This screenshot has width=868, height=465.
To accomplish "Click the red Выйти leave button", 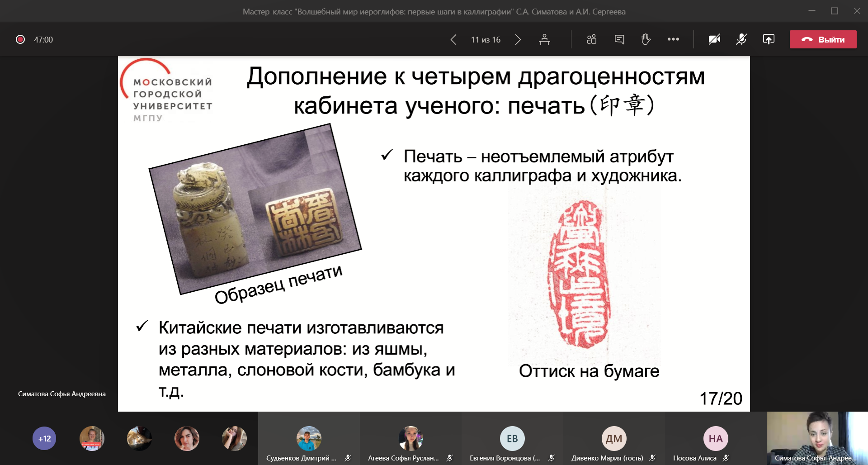I will tap(823, 39).
